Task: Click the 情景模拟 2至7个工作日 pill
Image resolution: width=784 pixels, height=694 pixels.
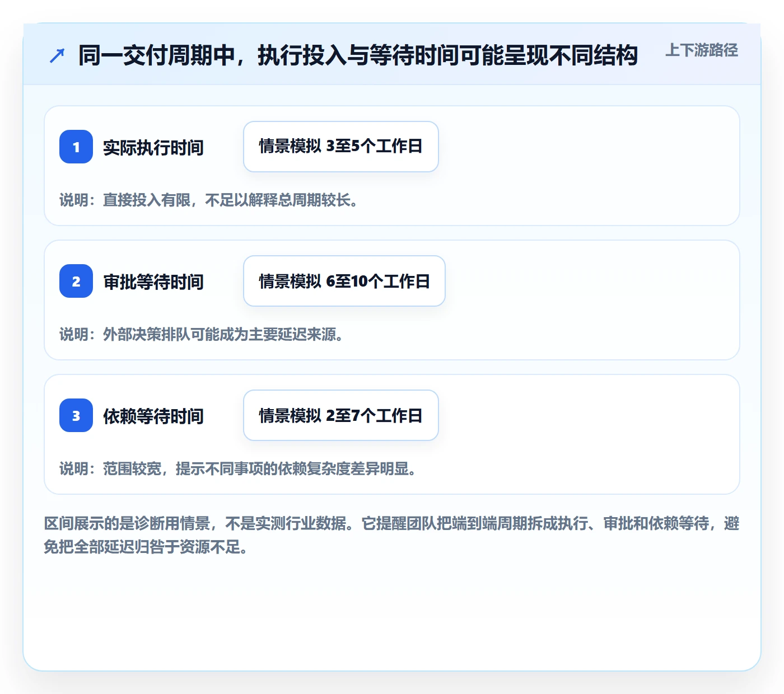Action: (341, 415)
